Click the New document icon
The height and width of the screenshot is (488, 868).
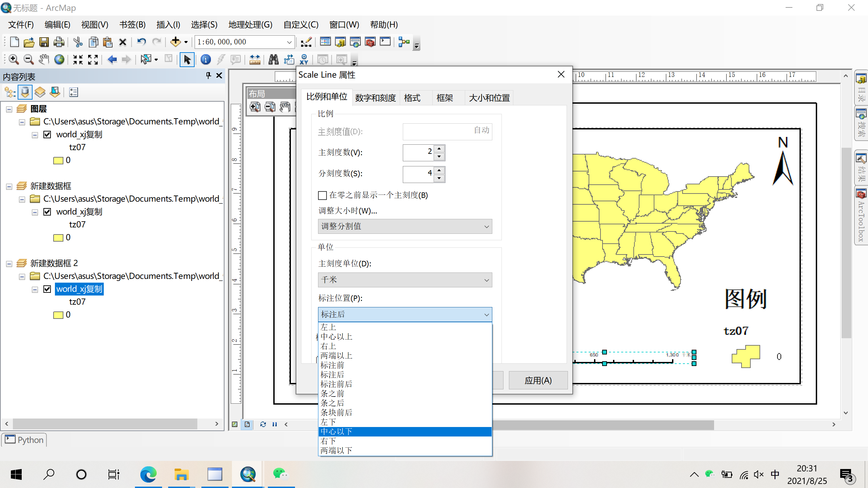[x=14, y=42]
